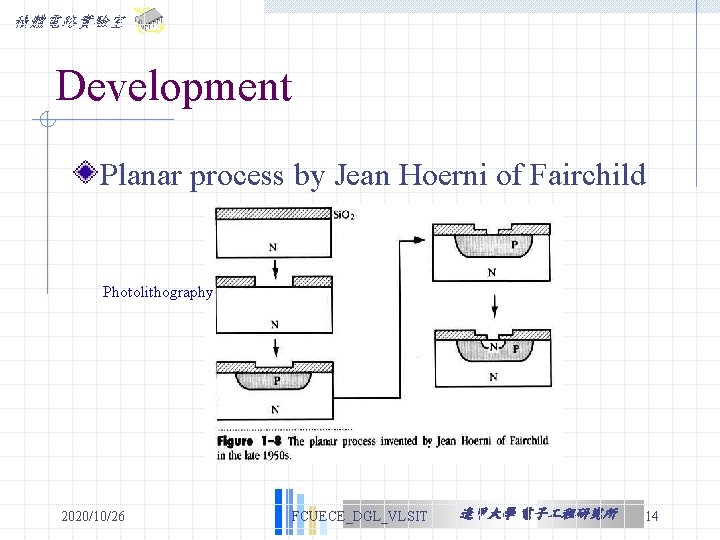Screen dimensions: 720x540
Task: Click the "SiO2" label on the diagram
Action: 344,215
